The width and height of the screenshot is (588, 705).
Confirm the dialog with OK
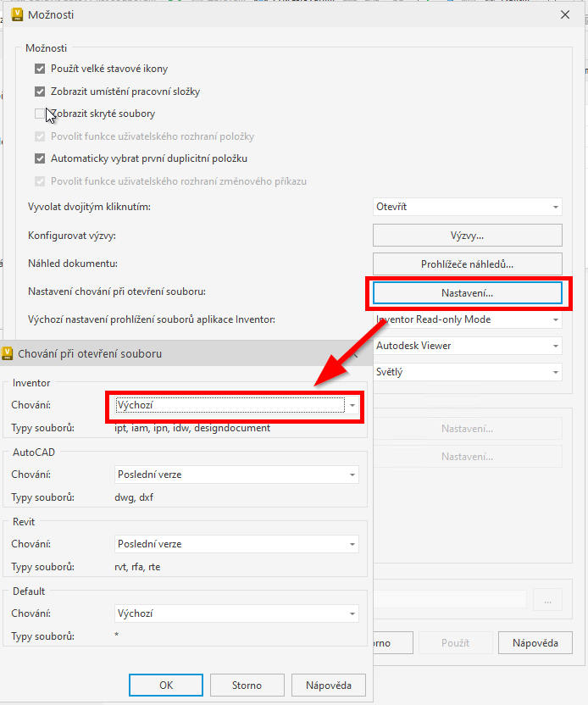point(165,685)
